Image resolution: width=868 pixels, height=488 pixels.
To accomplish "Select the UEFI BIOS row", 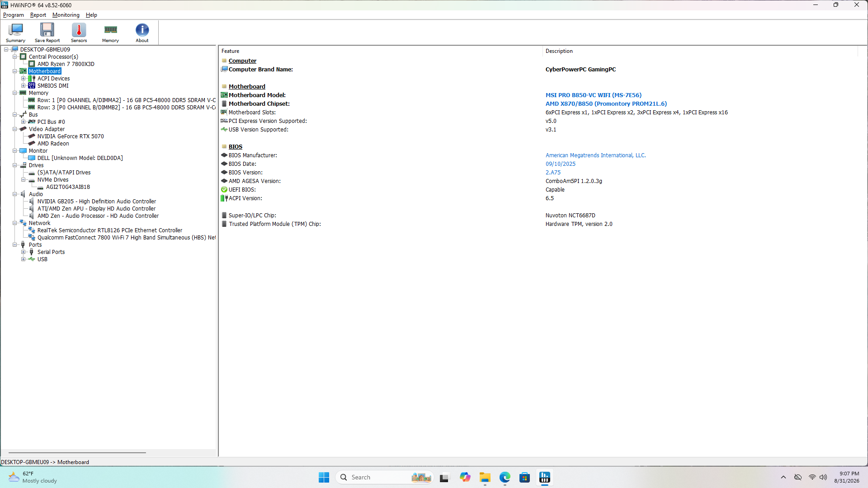I will tap(538, 190).
